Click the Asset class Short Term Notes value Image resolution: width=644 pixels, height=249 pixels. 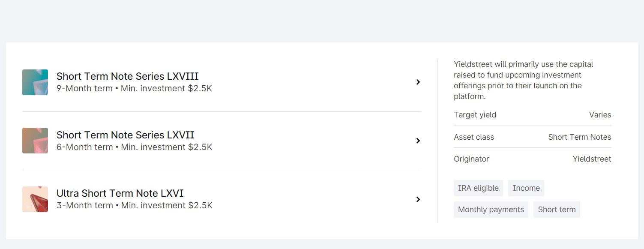point(580,137)
